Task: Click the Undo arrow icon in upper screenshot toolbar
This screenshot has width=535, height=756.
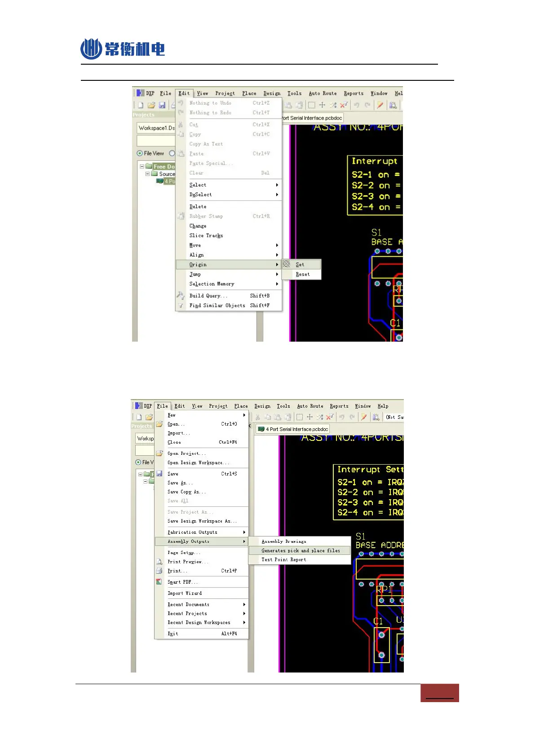Action: point(357,105)
